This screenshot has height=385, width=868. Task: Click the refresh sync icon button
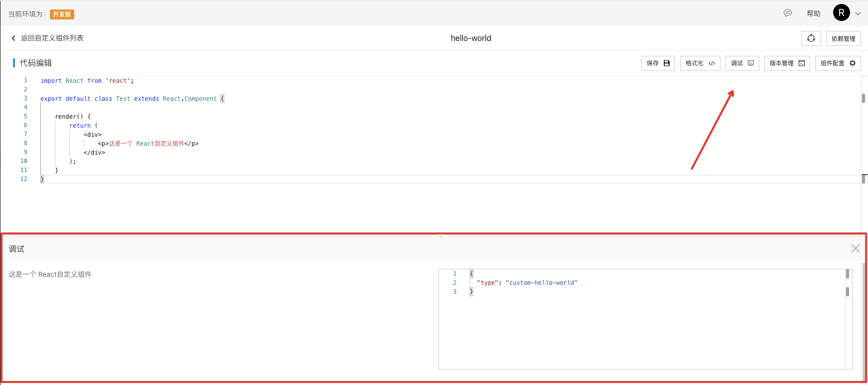[x=811, y=38]
